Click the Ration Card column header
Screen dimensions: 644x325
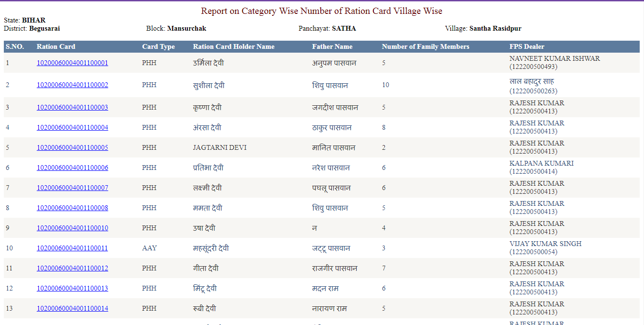[56, 46]
